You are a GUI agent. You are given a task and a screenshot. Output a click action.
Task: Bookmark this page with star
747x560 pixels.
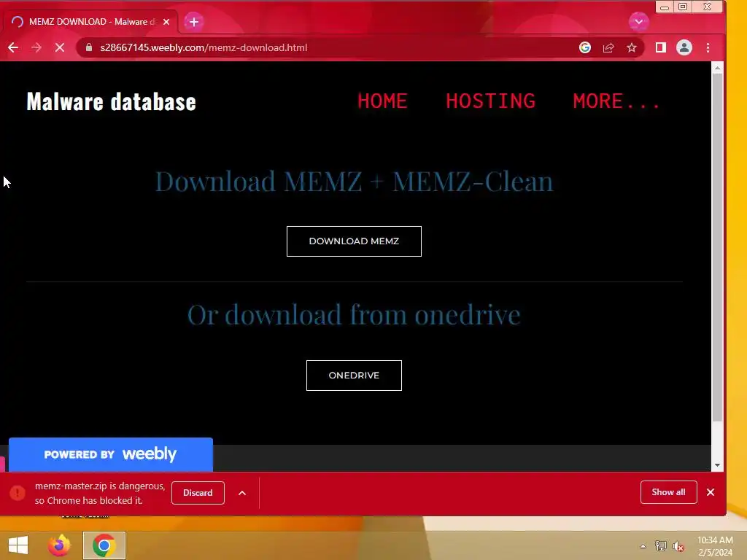(632, 47)
